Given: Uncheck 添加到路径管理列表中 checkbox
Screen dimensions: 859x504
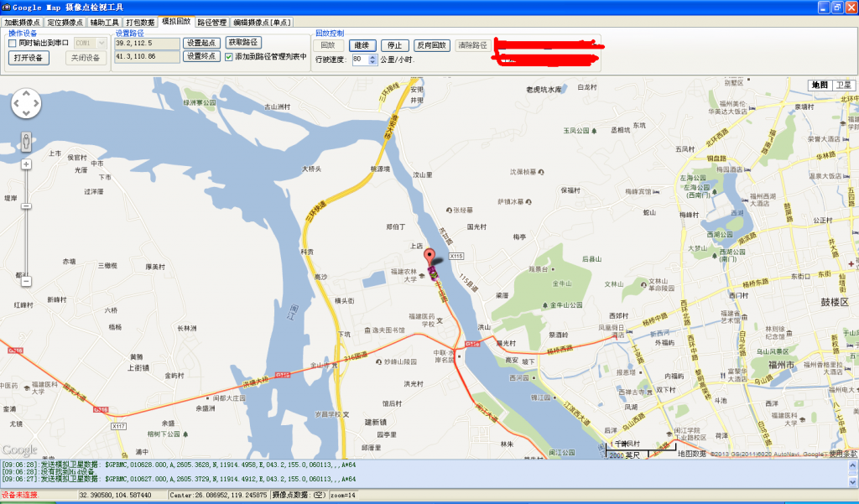Looking at the screenshot, I should click(x=229, y=57).
